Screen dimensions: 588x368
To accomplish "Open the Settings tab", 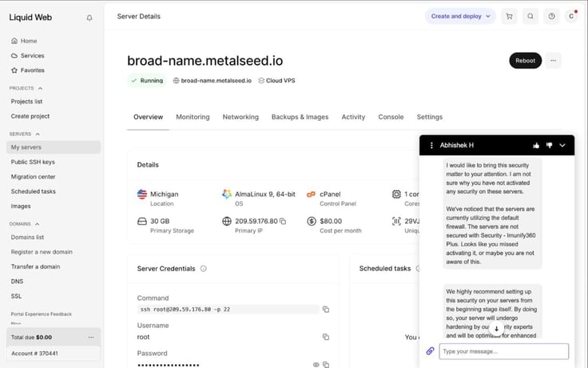I will point(429,117).
